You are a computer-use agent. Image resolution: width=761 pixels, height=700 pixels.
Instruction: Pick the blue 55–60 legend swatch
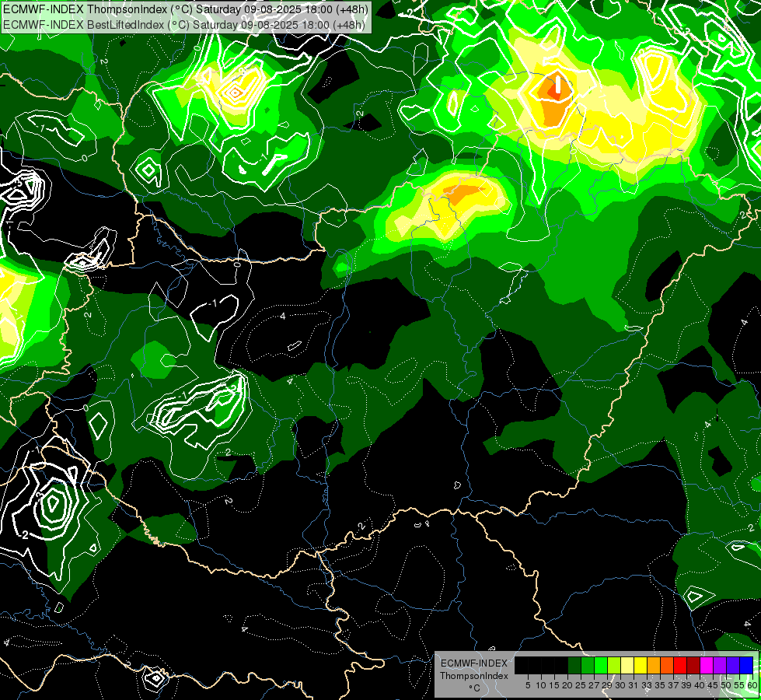(x=746, y=665)
